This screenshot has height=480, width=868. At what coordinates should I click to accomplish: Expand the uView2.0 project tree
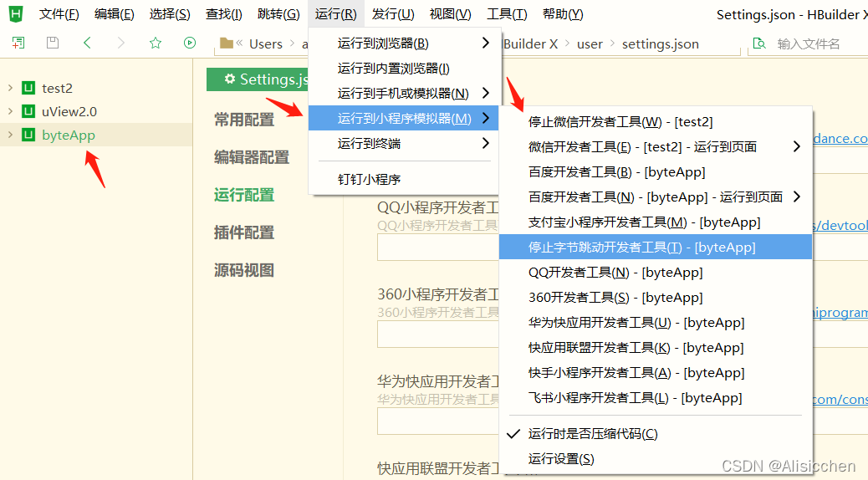10,111
